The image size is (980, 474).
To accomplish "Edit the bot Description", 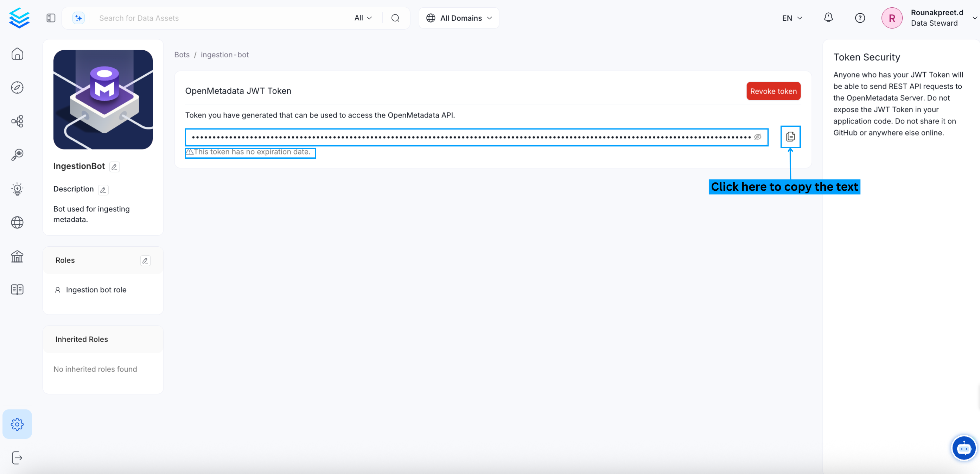I will pos(103,190).
